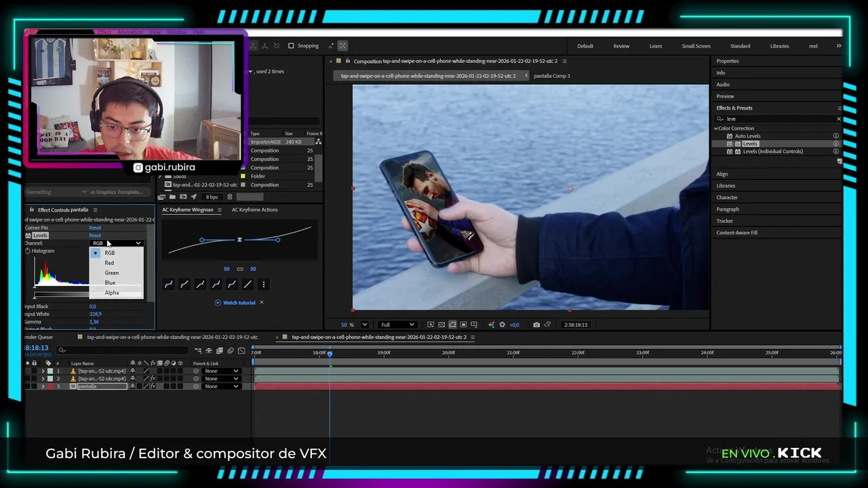The width and height of the screenshot is (868, 488).
Task: Open the Keyframe Wingman more options dots
Action: click(264, 285)
